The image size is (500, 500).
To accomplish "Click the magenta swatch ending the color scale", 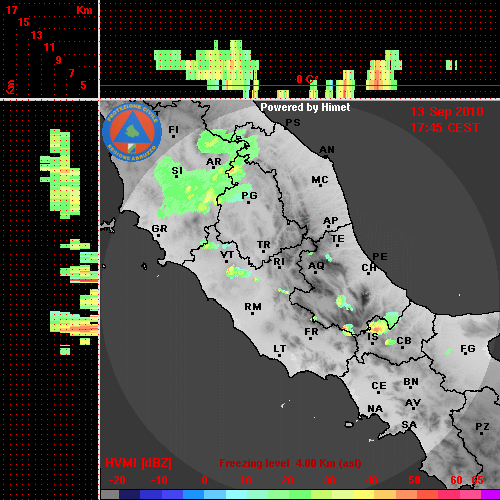I will click(x=490, y=495).
